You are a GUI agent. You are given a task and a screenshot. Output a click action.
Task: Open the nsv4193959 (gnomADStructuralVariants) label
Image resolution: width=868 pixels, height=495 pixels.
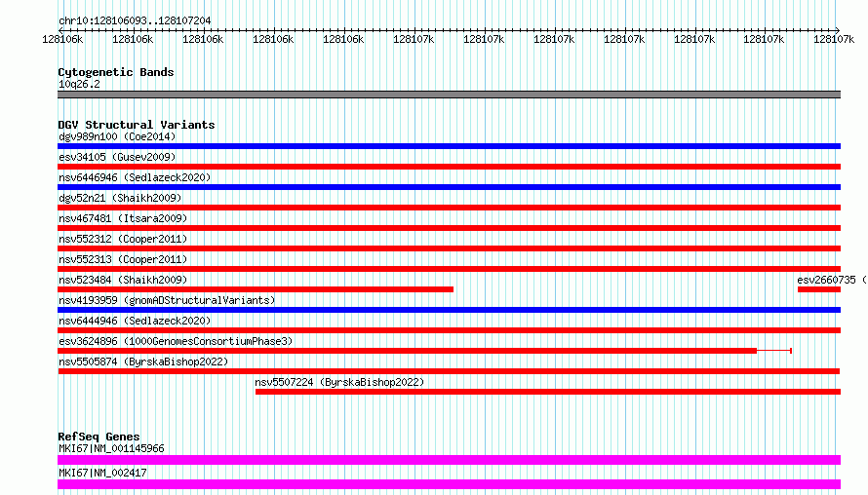[x=167, y=300]
